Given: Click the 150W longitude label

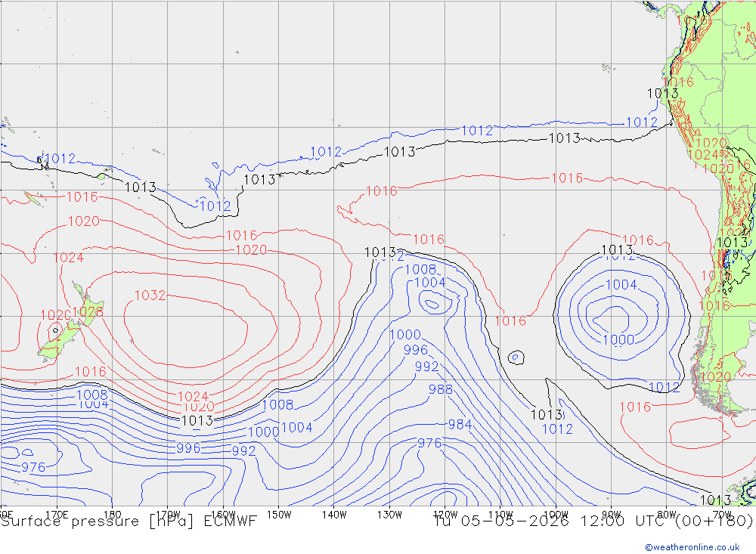Looking at the screenshot, I should [279, 515].
